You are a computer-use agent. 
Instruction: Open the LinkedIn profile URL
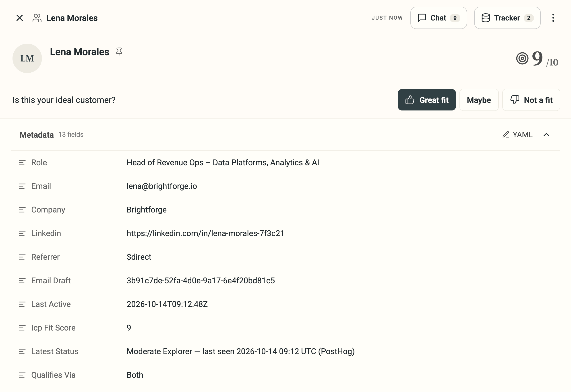tap(205, 233)
